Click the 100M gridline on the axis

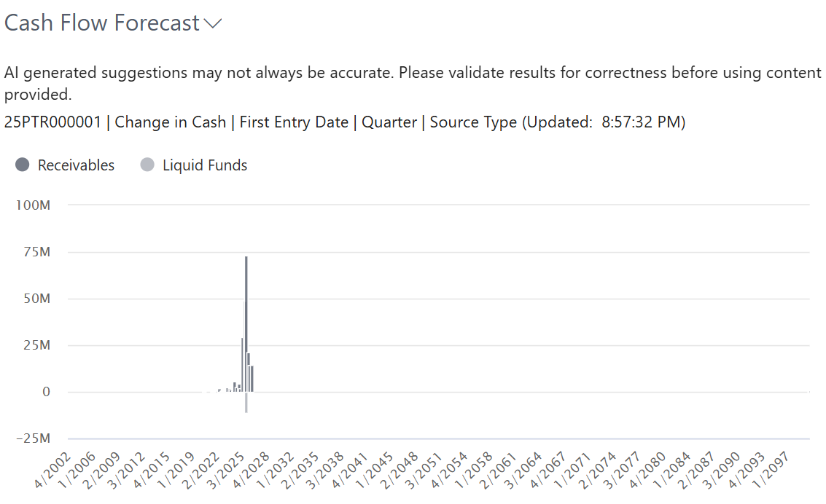pos(437,205)
